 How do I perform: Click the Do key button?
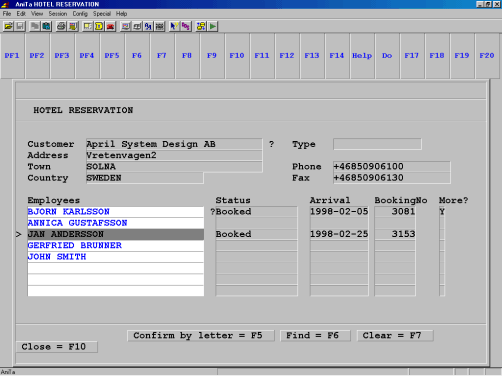coord(387,56)
